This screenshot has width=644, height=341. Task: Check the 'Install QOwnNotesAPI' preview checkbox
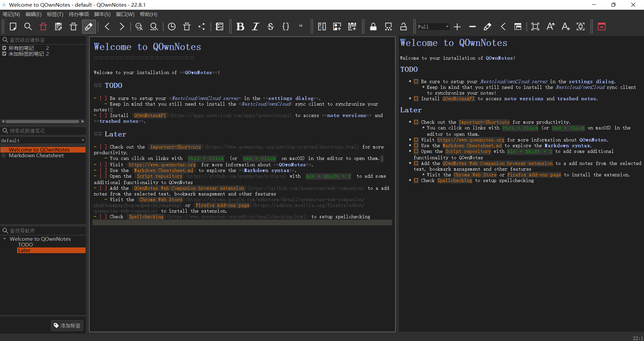pos(416,99)
